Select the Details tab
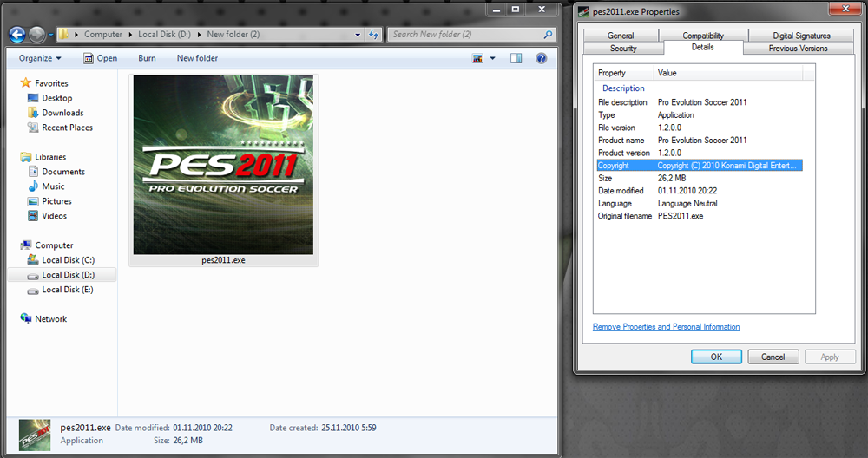 (x=702, y=47)
